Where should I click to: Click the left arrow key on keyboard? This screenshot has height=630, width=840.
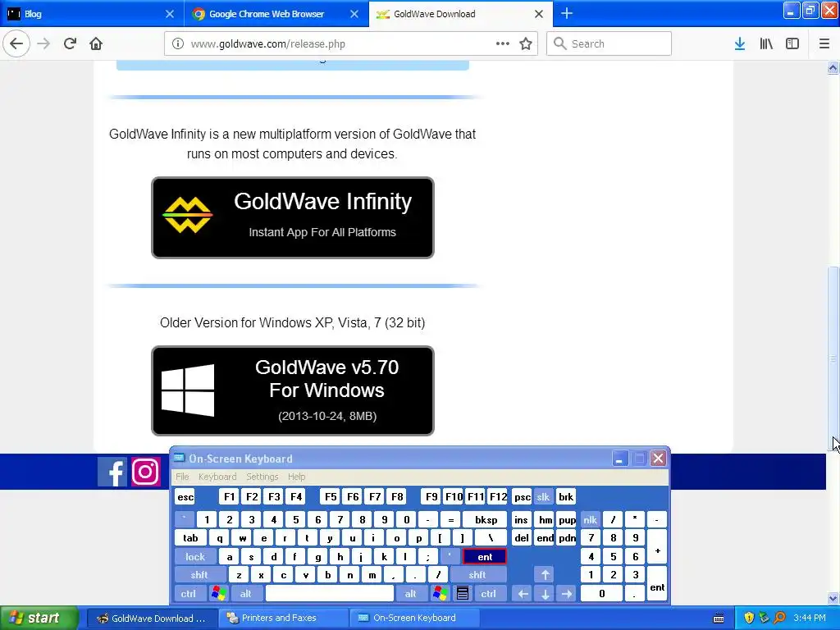pyautogui.click(x=523, y=594)
